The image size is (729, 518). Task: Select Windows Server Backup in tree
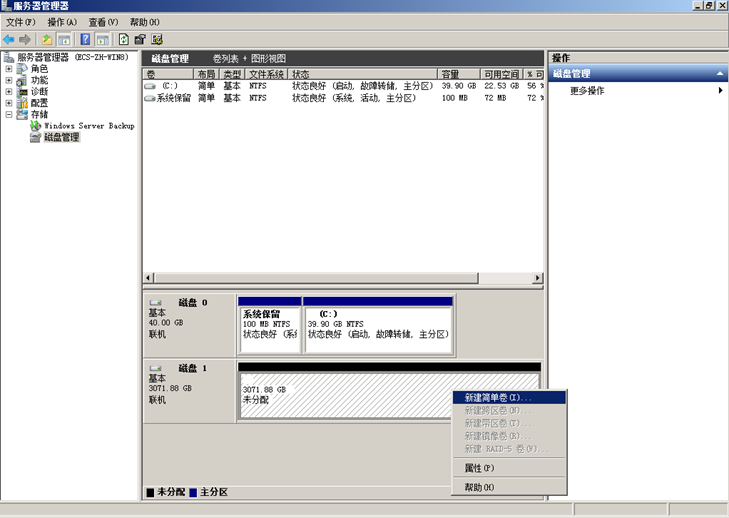88,126
